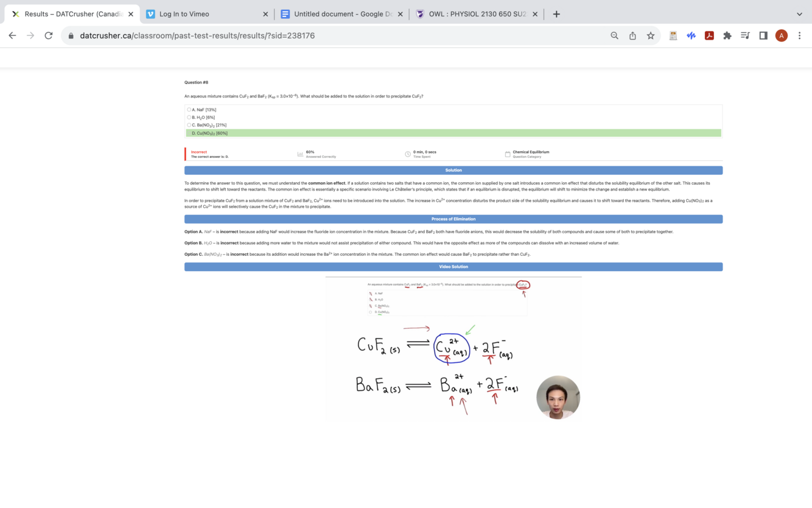Viewport: 812px width, 508px height.
Task: Open the Chrome three-dot menu
Action: pyautogui.click(x=799, y=35)
